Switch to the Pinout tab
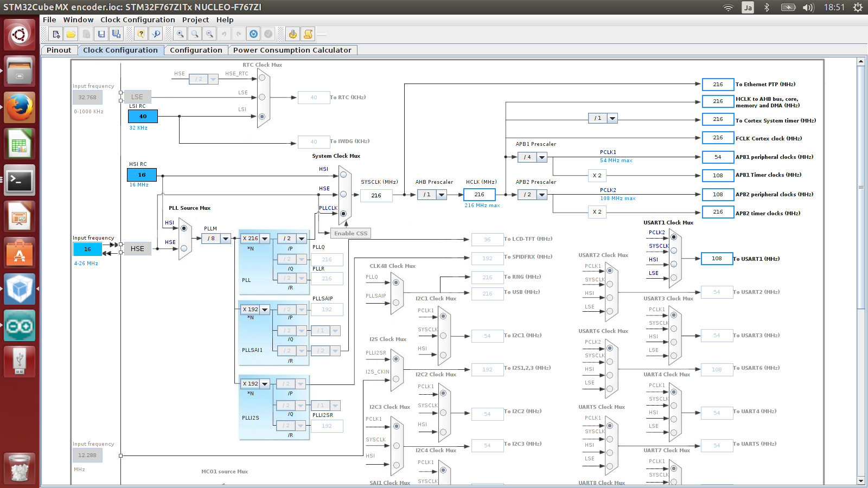Image resolution: width=868 pixels, height=488 pixels. (59, 50)
